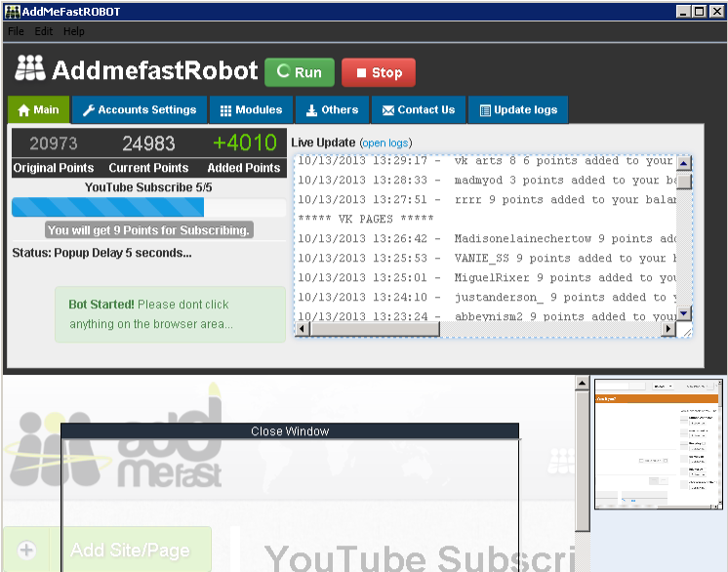Switch to Accounts Settings tab
The height and width of the screenshot is (572, 728).
tap(140, 110)
